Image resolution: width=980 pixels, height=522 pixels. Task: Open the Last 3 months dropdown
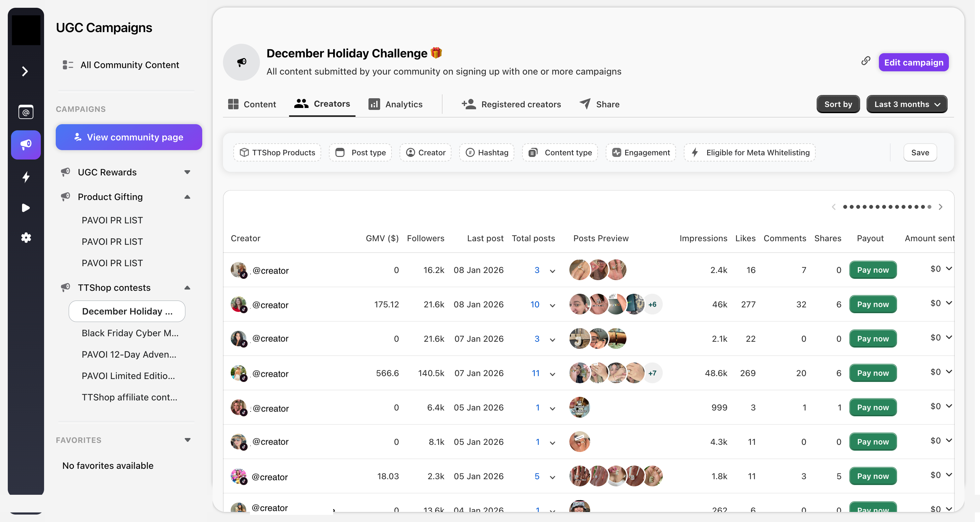tap(906, 104)
